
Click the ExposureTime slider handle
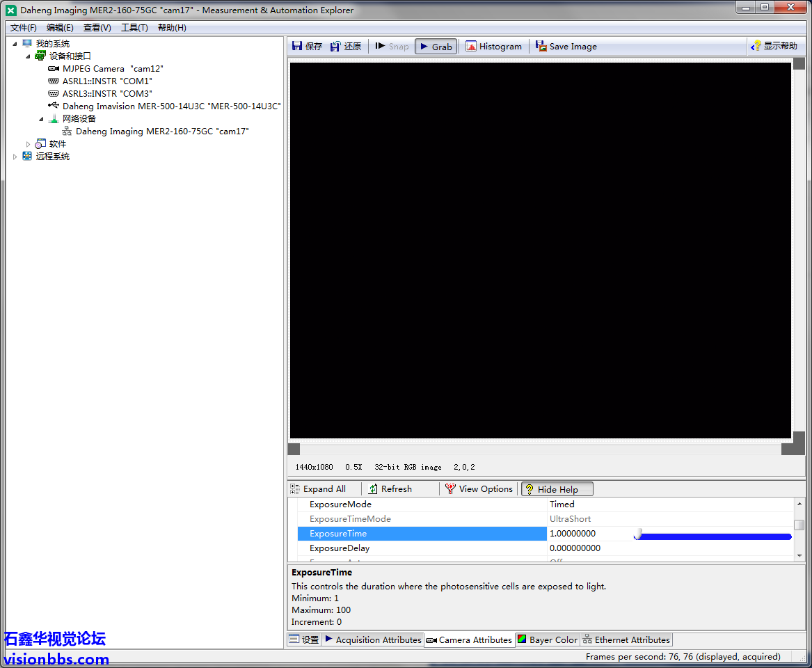[x=639, y=534]
